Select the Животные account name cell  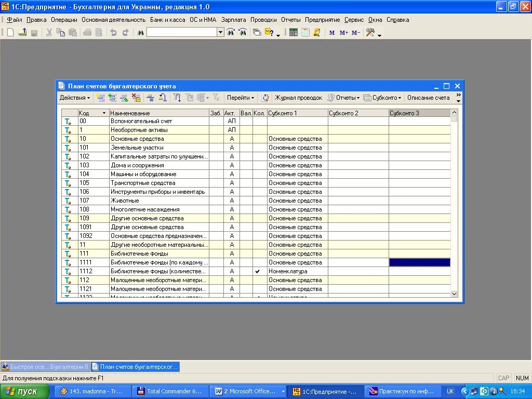[x=159, y=201]
